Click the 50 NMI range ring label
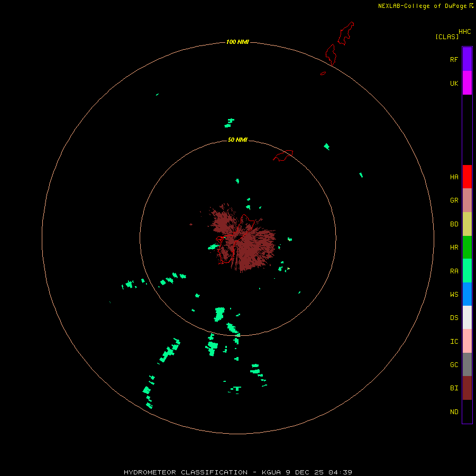Viewport: 476px width, 476px height. pyautogui.click(x=237, y=140)
